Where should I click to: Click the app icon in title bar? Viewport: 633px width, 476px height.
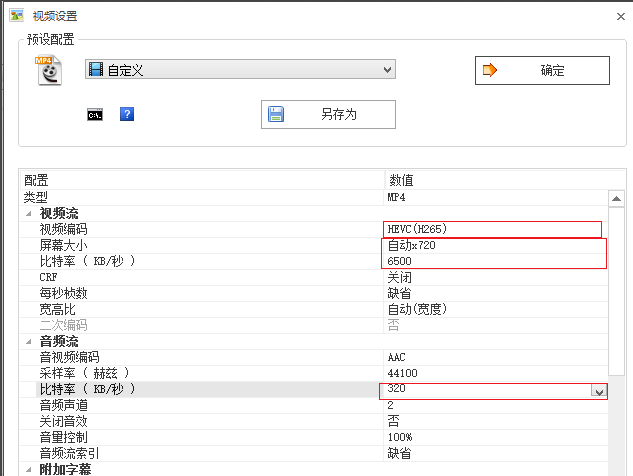[17, 15]
